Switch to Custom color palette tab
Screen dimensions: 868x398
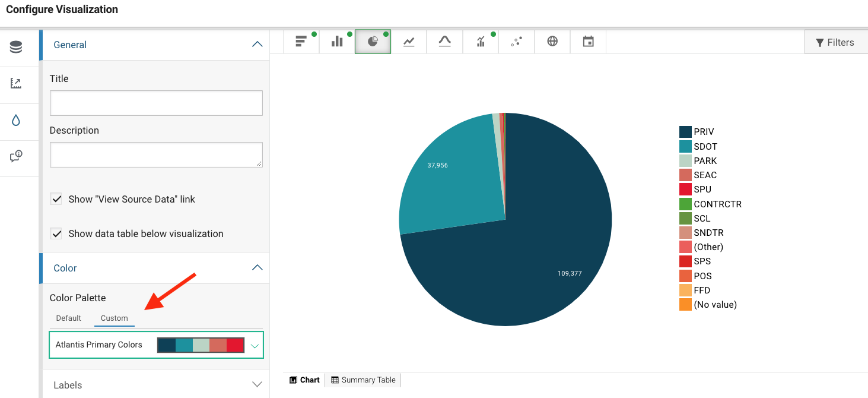click(115, 318)
